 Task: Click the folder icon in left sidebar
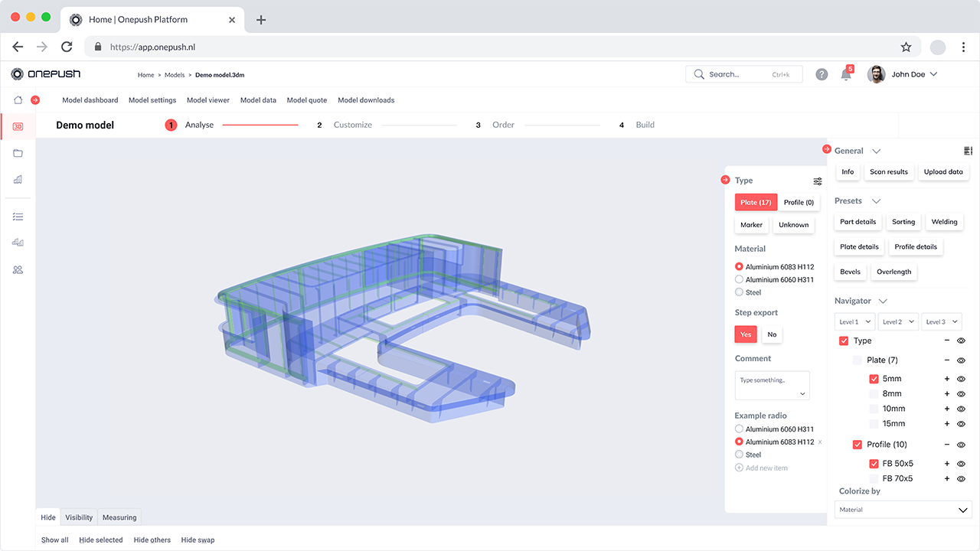[x=18, y=153]
